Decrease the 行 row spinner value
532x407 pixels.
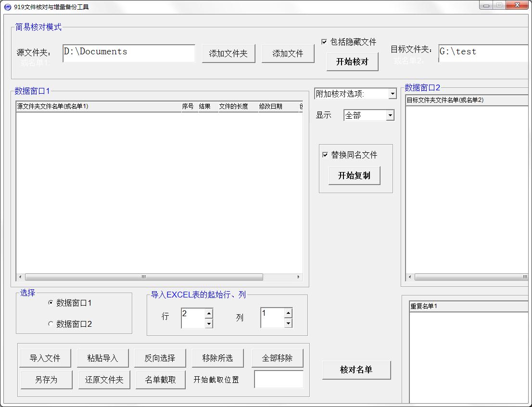pos(209,323)
